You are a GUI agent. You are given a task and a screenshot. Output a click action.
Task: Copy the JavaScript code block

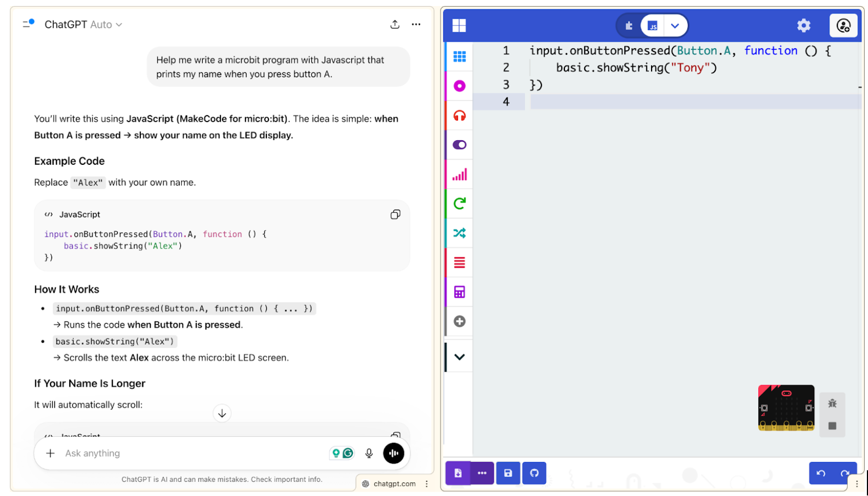pyautogui.click(x=395, y=215)
